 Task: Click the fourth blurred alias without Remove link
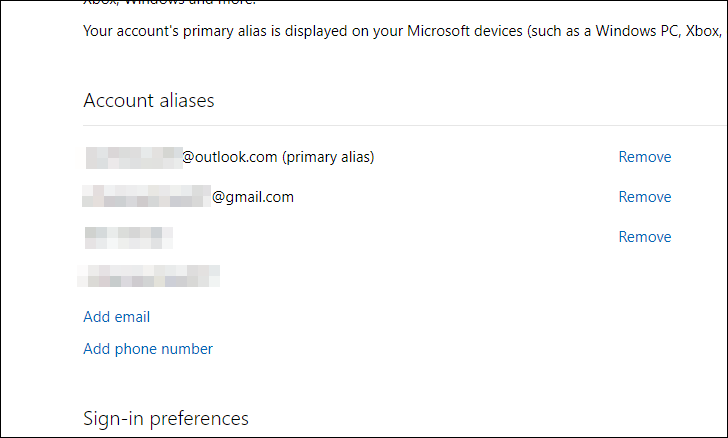tap(149, 276)
